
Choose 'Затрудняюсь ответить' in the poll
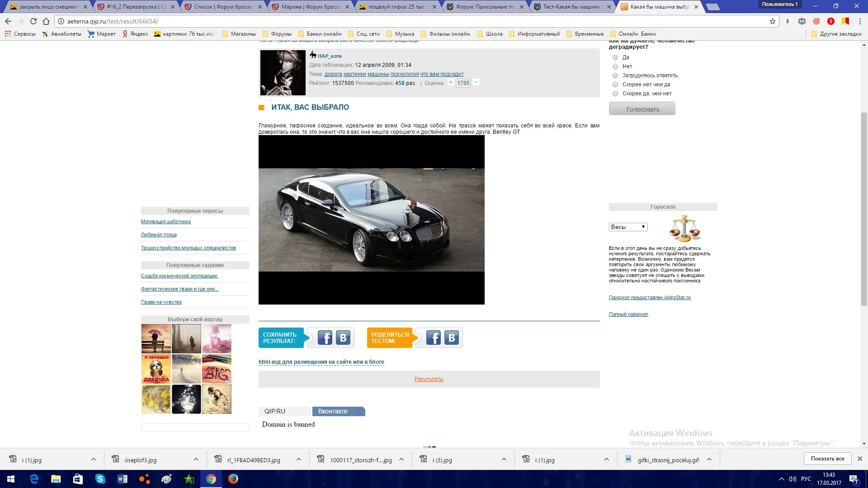[x=615, y=75]
